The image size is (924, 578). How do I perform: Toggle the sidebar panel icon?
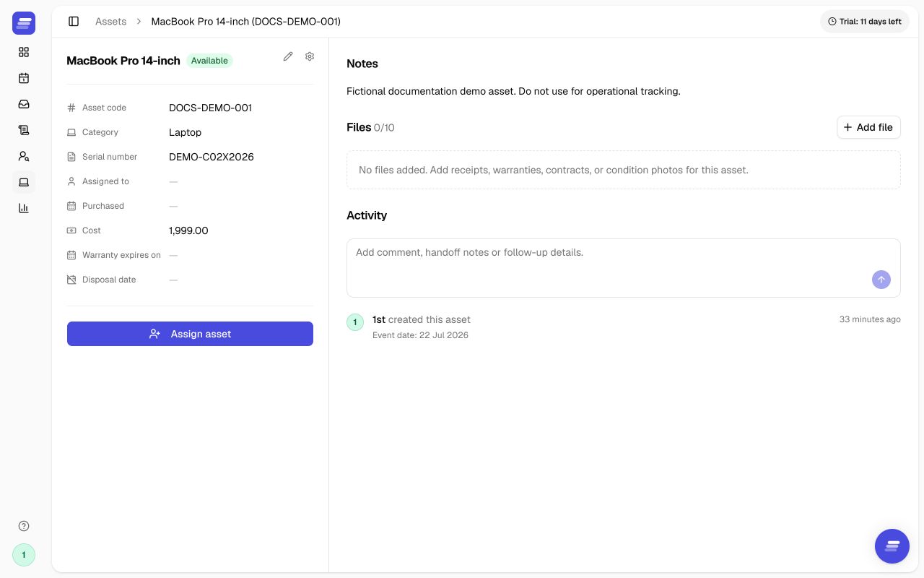coord(74,22)
